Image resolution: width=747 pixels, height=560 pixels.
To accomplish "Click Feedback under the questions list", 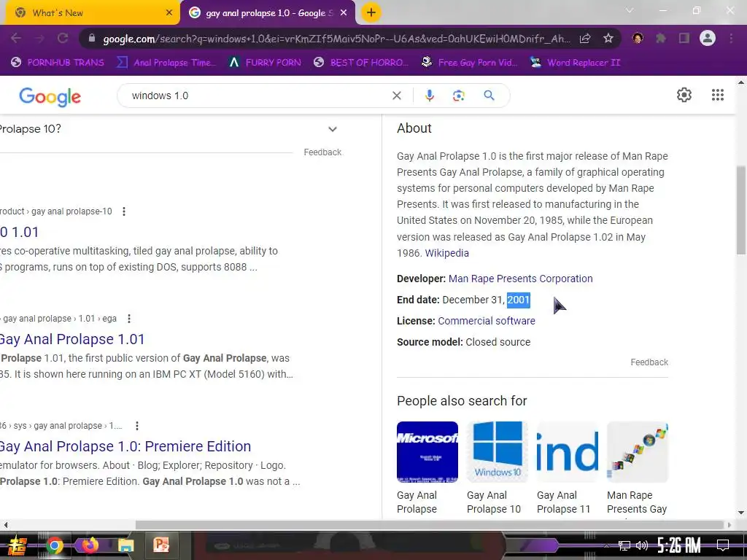I will click(322, 152).
